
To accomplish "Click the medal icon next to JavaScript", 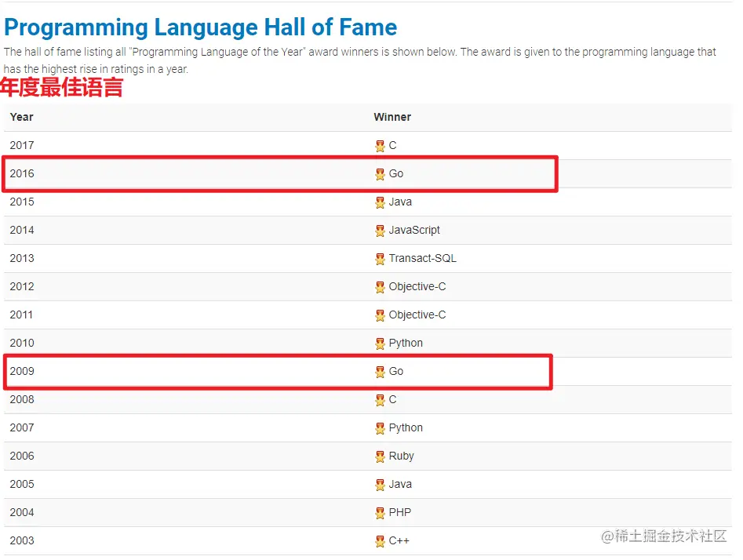I will (380, 231).
